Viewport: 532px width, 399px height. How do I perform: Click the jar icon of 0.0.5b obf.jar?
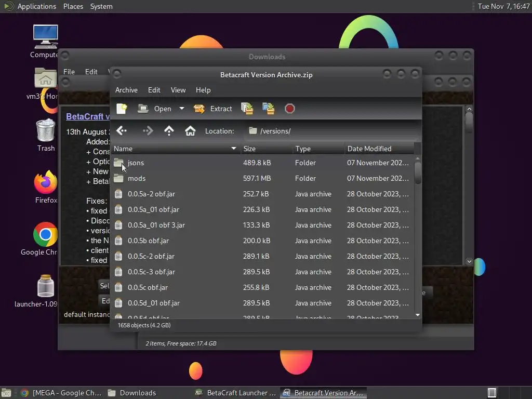click(118, 241)
